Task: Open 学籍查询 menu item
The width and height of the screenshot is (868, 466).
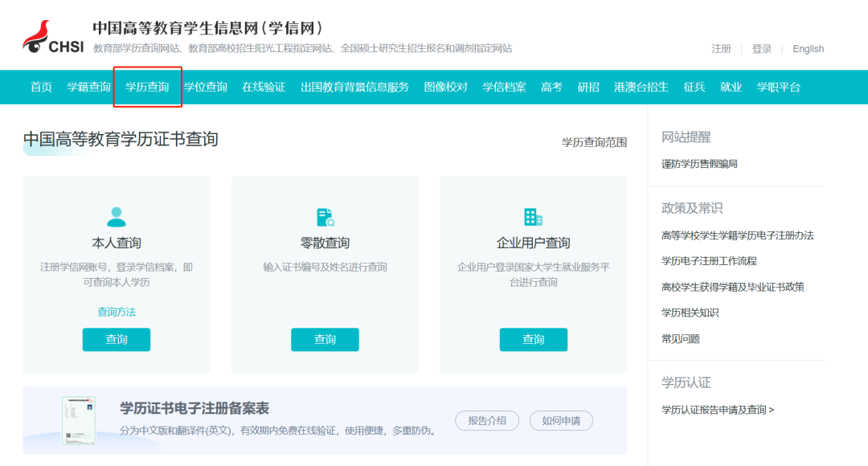Action: (x=88, y=87)
